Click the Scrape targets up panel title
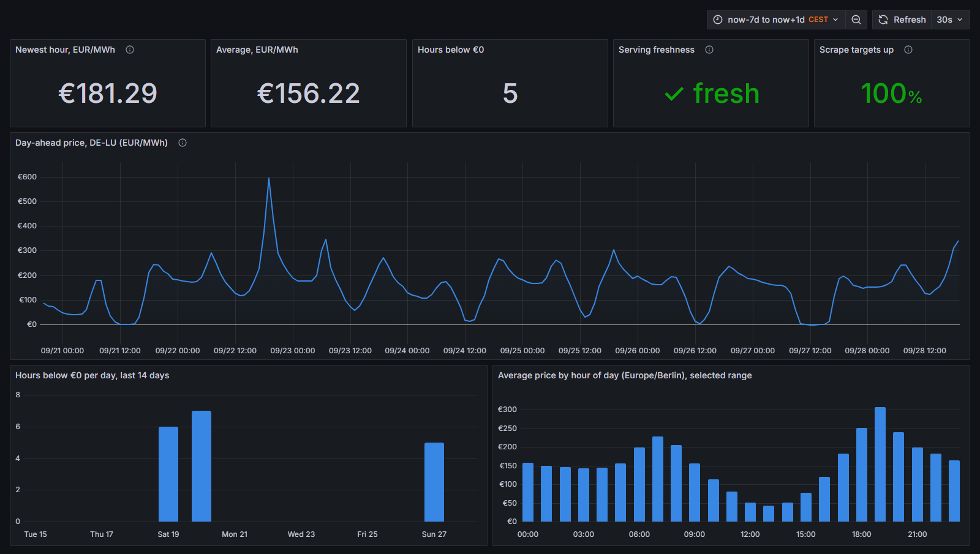The image size is (980, 554). click(856, 50)
